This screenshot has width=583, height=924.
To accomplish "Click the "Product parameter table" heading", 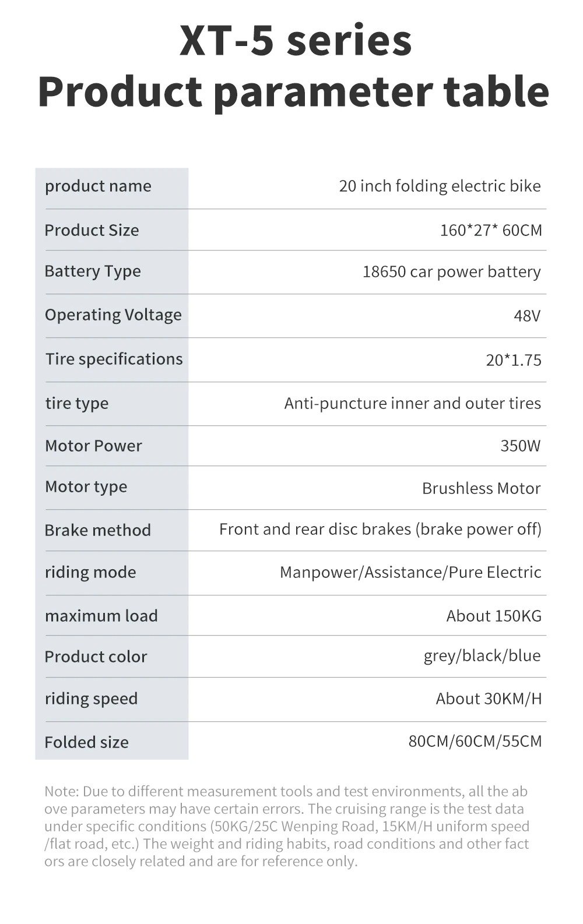I will click(x=293, y=91).
